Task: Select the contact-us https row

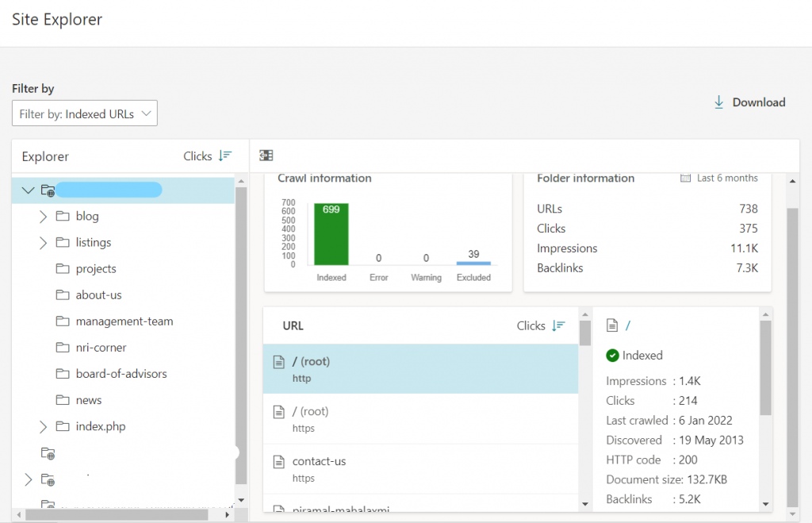Action: [420, 469]
